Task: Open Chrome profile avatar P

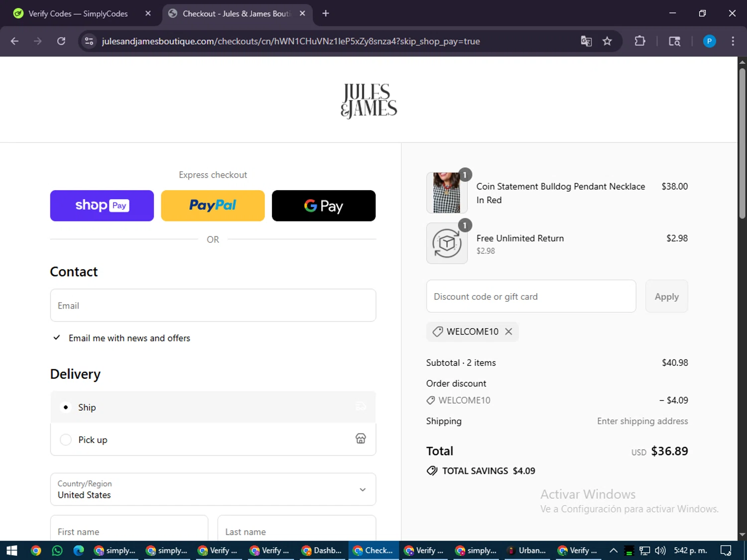Action: 709,41
